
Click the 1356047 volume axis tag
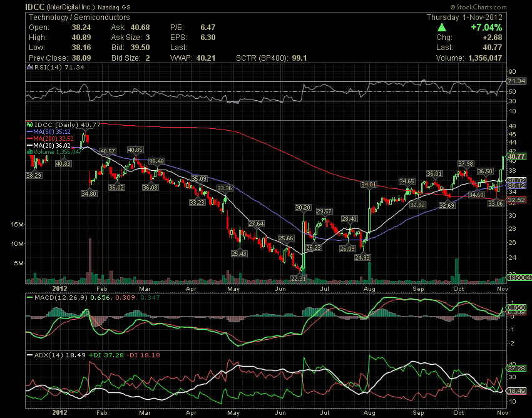[x=519, y=277]
